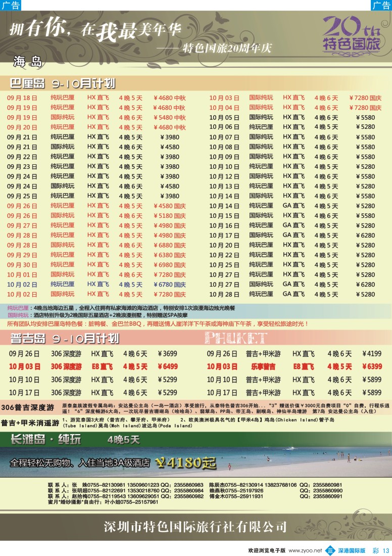Click the 10月22日 departure date
The image size is (392, 556).
coord(224,255)
